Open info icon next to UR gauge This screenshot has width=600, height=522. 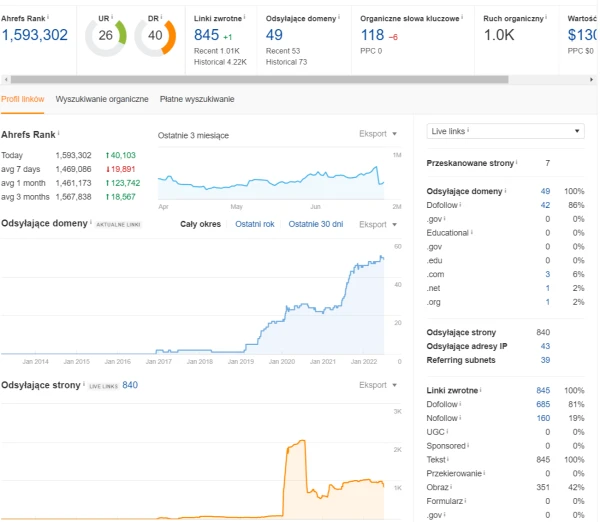(x=112, y=17)
